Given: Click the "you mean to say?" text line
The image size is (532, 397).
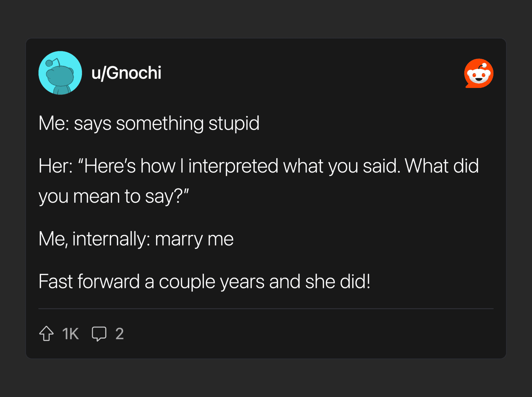Looking at the screenshot, I should [114, 196].
